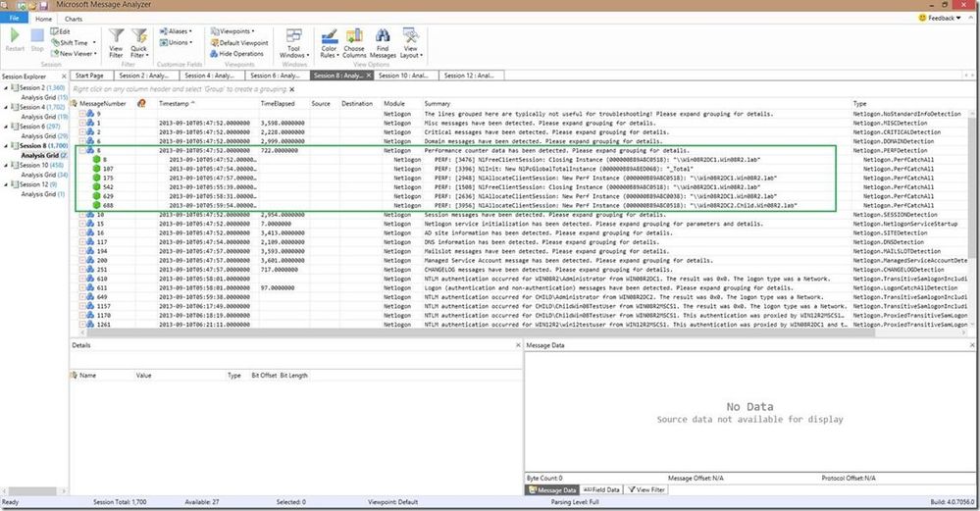Select the green message icon for row 175
980x511 pixels.
click(96, 179)
